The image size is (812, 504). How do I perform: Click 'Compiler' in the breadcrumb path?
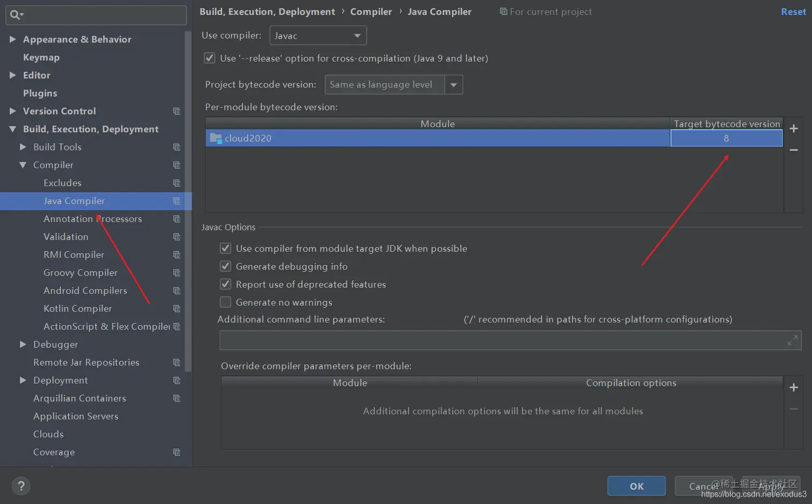[x=371, y=12]
